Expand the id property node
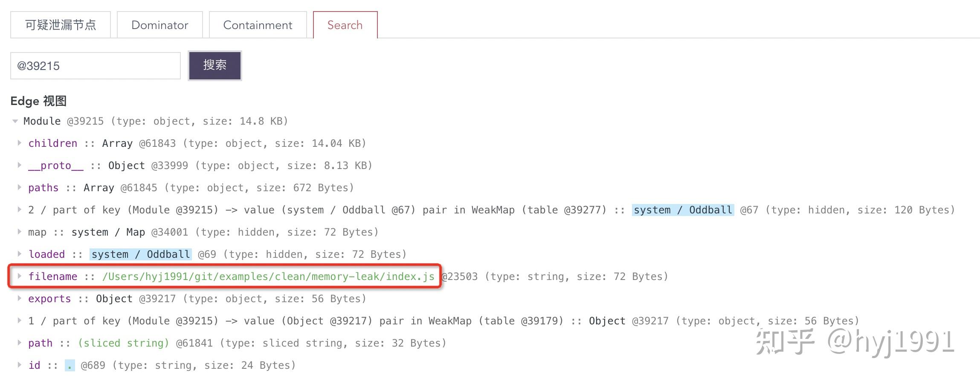Viewport: 980px width, 385px height. pyautogui.click(x=20, y=365)
